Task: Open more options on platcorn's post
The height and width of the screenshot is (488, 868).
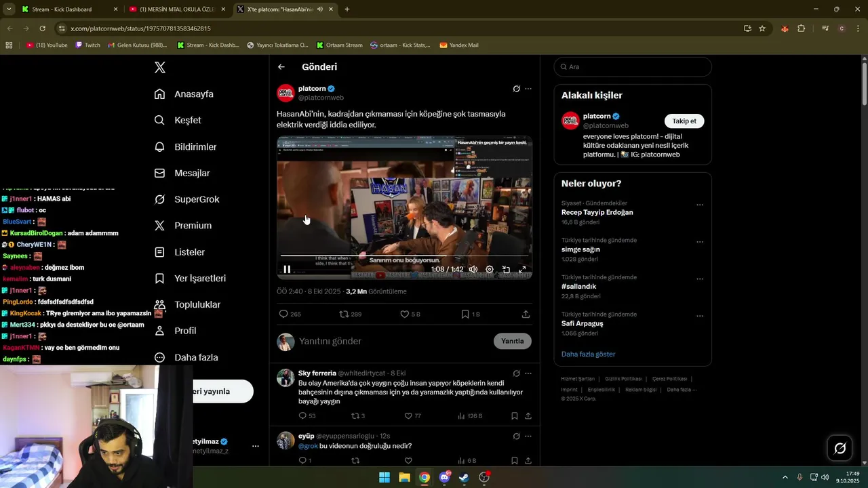Action: [x=528, y=89]
